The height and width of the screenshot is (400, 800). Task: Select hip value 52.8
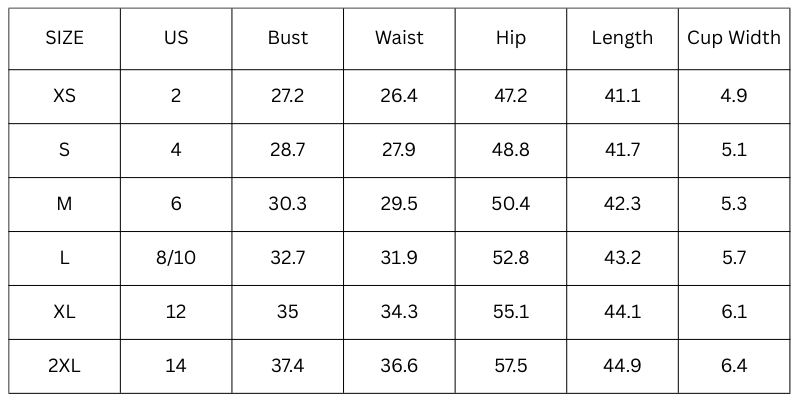point(511,258)
